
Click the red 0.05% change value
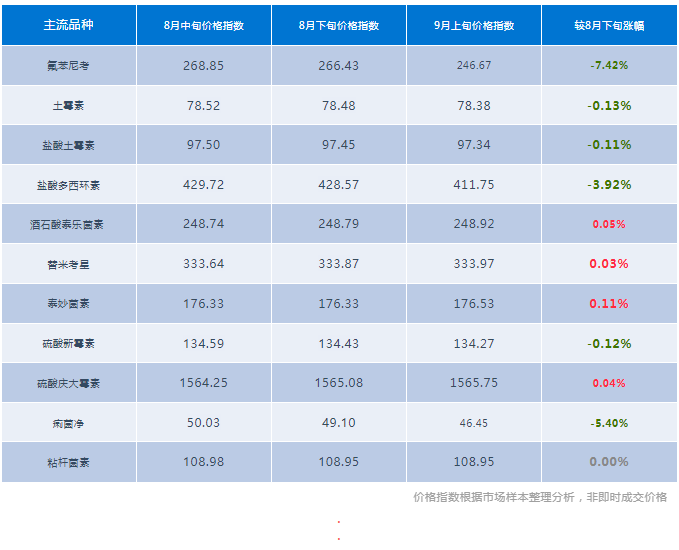pyautogui.click(x=609, y=224)
